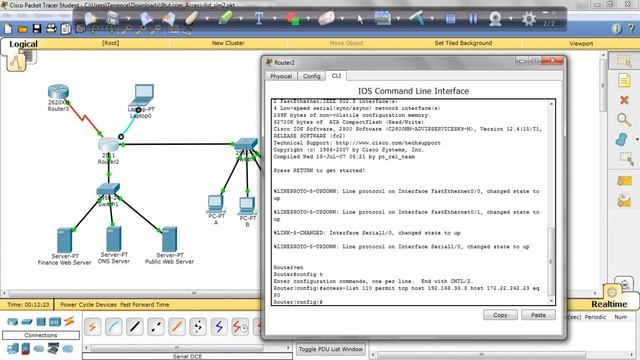Pick the console cable connection
Viewport: 640px width, 360px height.
[114, 327]
